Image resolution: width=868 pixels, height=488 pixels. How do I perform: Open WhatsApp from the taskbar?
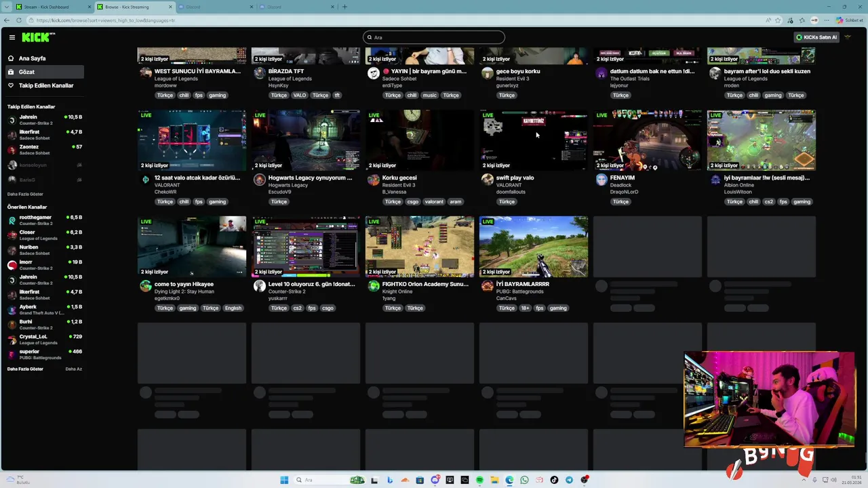click(524, 480)
